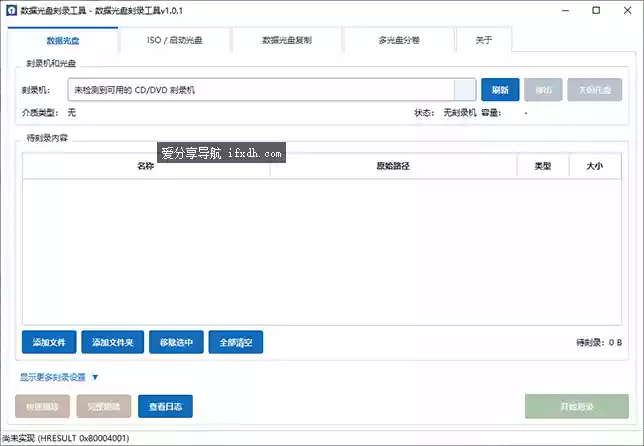The width and height of the screenshot is (644, 446).
Task: Open the 数据光盘复制 tab
Action: click(287, 40)
